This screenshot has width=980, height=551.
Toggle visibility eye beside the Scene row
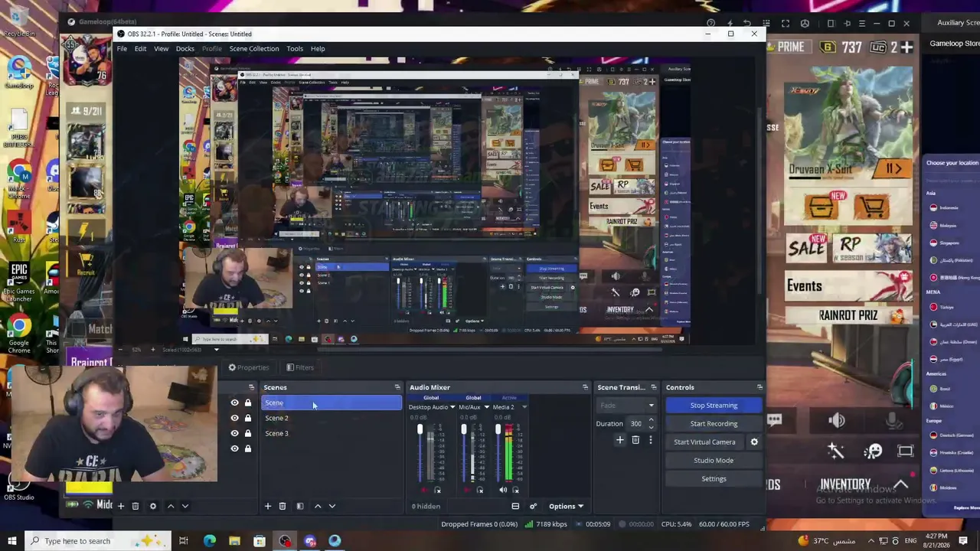(235, 403)
